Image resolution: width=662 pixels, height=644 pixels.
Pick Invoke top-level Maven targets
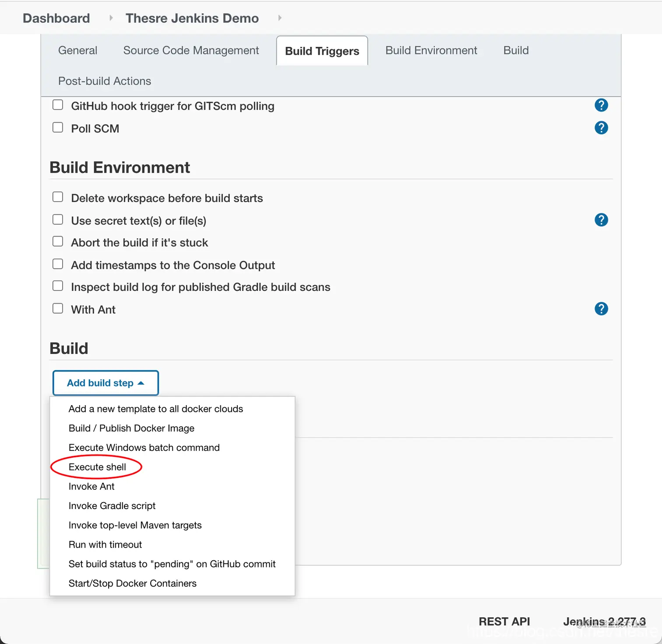pos(172,525)
